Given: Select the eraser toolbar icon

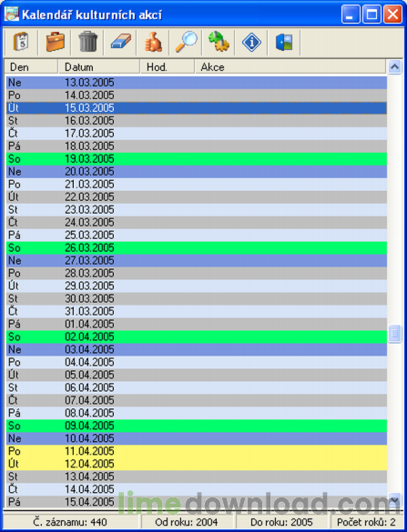Looking at the screenshot, I should 121,42.
